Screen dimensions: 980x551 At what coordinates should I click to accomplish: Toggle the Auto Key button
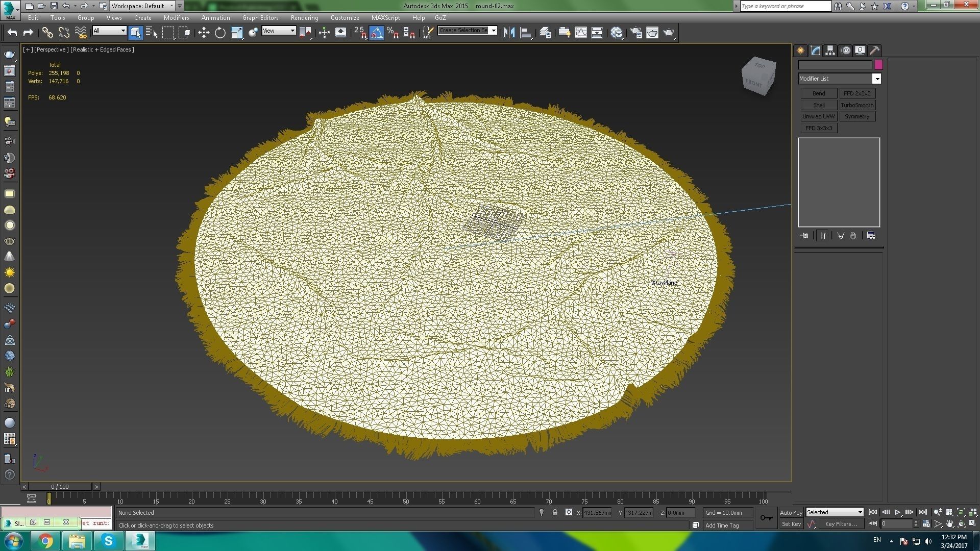(x=791, y=512)
